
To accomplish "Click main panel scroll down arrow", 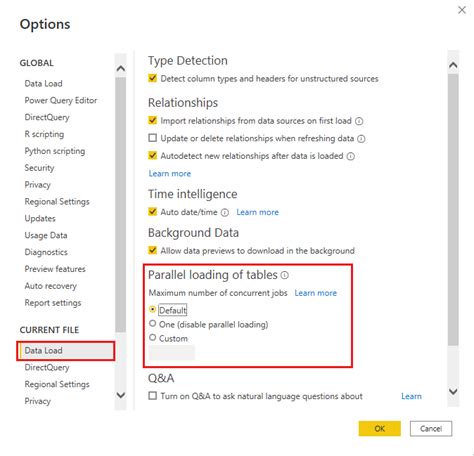I will tap(453, 391).
